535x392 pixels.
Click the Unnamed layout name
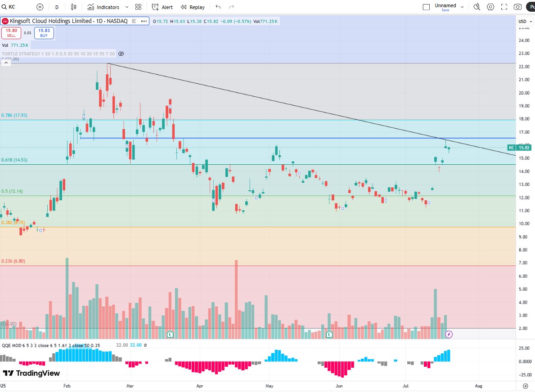pyautogui.click(x=445, y=5)
